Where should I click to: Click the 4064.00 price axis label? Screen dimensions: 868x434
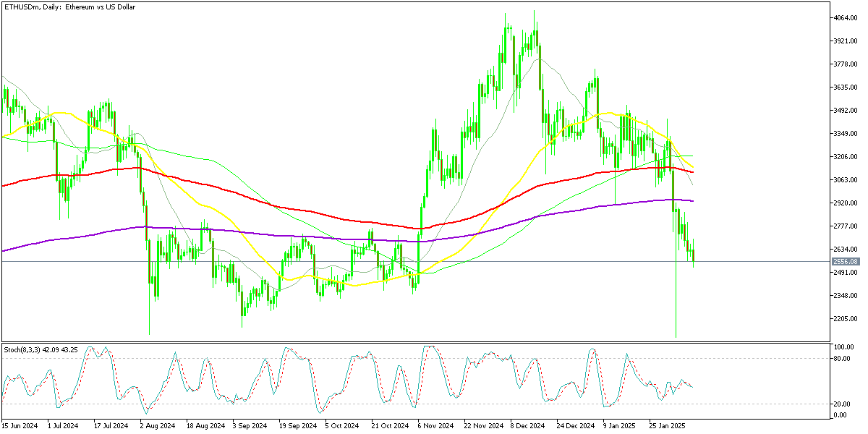846,18
